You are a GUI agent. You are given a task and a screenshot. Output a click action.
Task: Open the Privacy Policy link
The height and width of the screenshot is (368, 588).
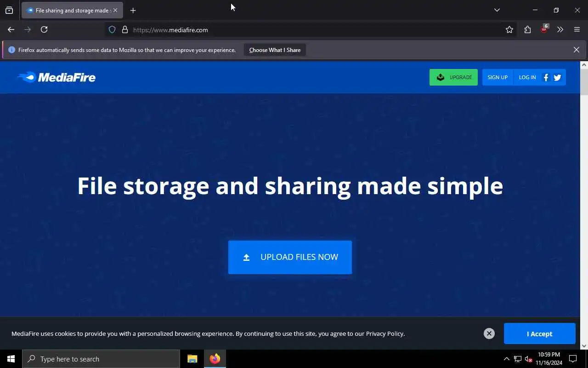[385, 333]
